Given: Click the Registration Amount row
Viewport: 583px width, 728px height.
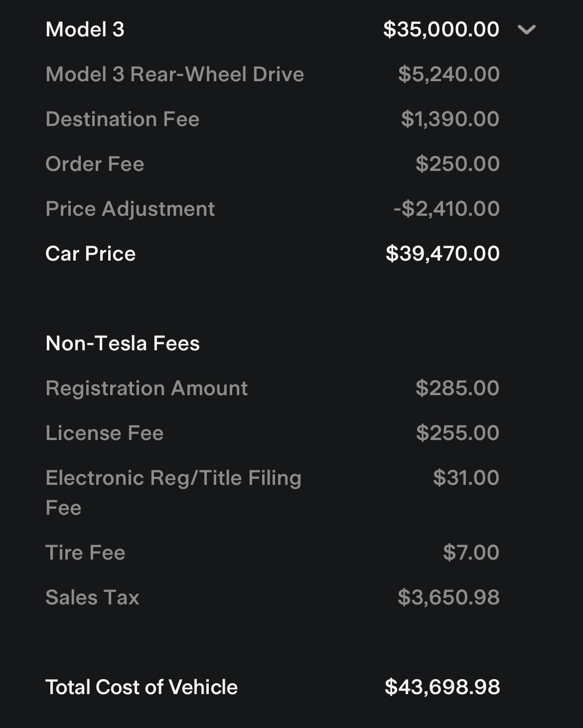Looking at the screenshot, I should [146, 388].
